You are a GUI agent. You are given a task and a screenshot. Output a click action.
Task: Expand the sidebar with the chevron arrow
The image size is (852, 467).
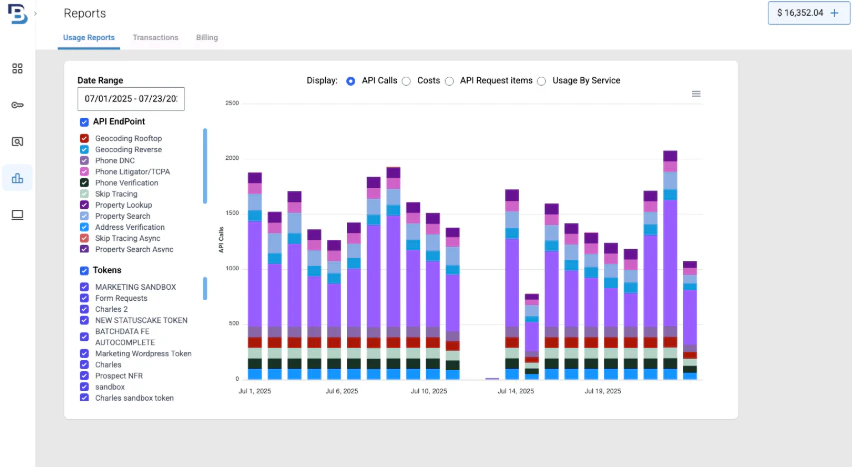click(35, 14)
